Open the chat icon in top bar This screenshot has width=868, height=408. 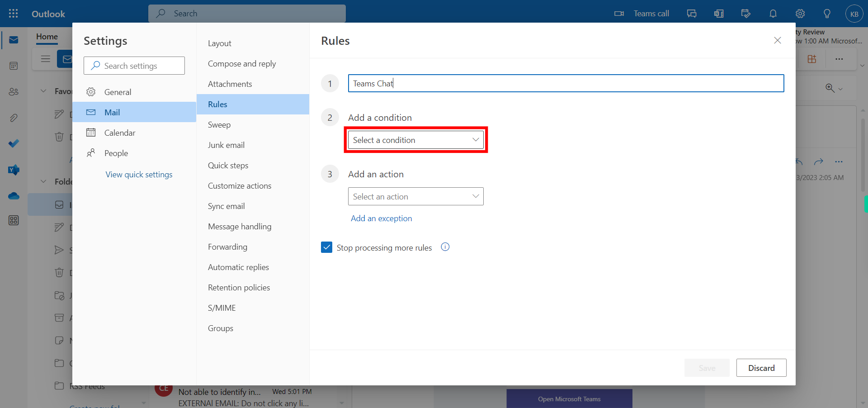pyautogui.click(x=692, y=14)
